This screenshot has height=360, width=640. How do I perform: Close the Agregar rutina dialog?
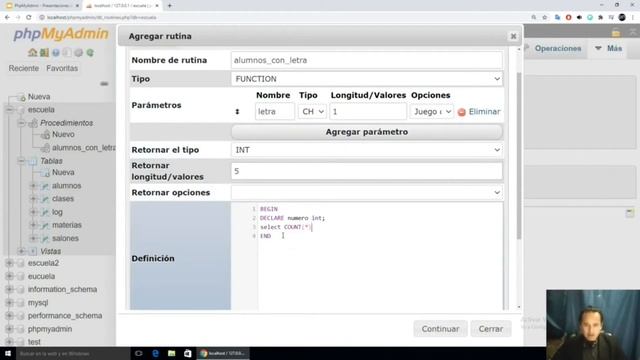(x=513, y=36)
